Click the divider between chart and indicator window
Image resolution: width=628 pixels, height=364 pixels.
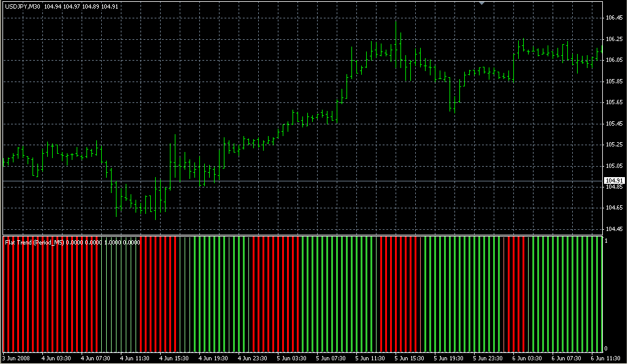[303, 235]
